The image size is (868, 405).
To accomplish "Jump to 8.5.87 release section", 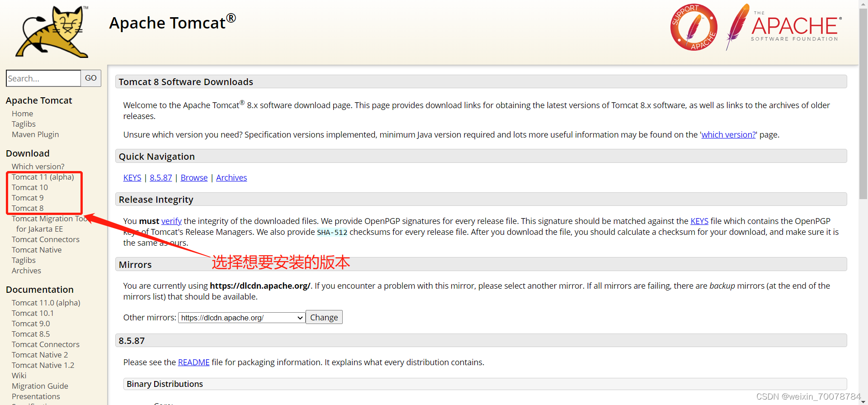I will pyautogui.click(x=160, y=178).
